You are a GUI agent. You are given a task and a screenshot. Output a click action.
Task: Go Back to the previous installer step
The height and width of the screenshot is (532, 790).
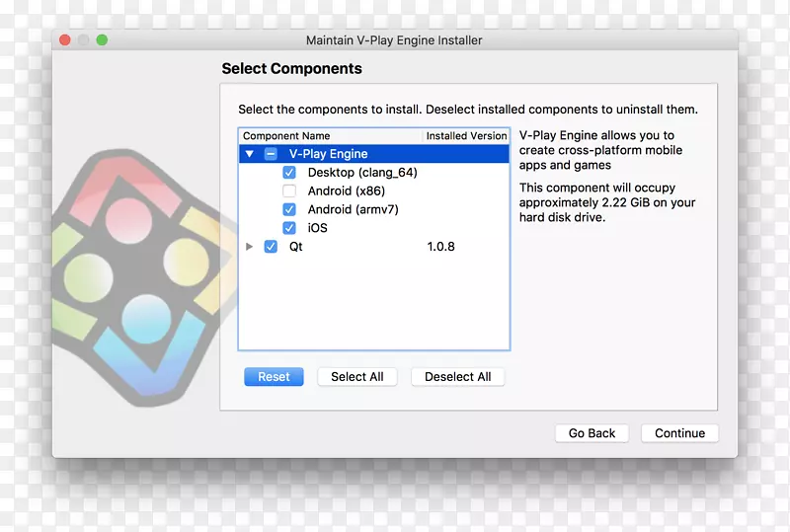click(x=592, y=433)
